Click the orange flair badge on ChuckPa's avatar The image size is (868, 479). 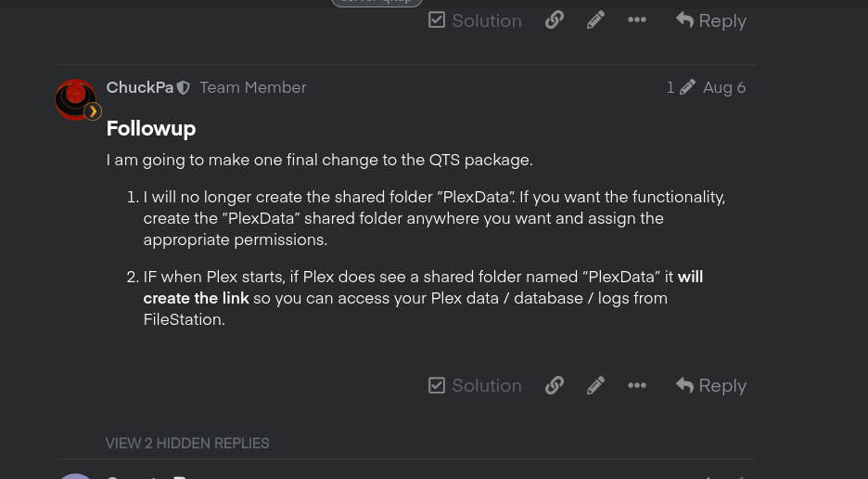pos(93,111)
